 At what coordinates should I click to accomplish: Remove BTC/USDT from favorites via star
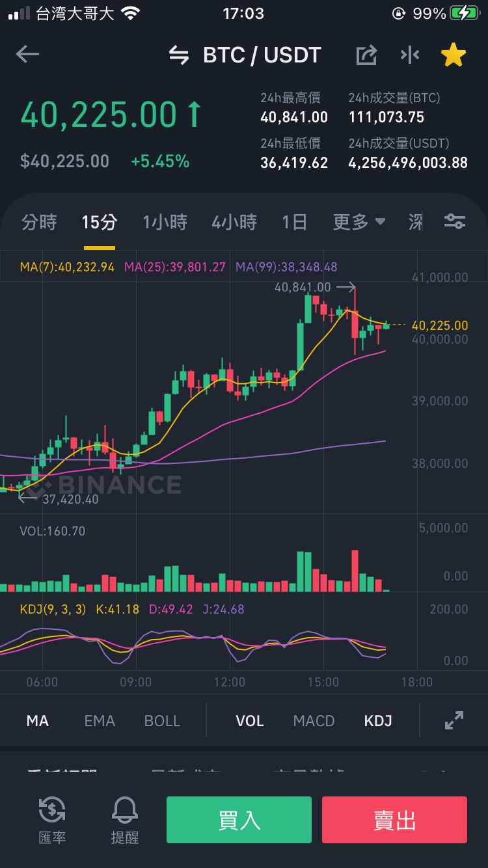[x=454, y=55]
